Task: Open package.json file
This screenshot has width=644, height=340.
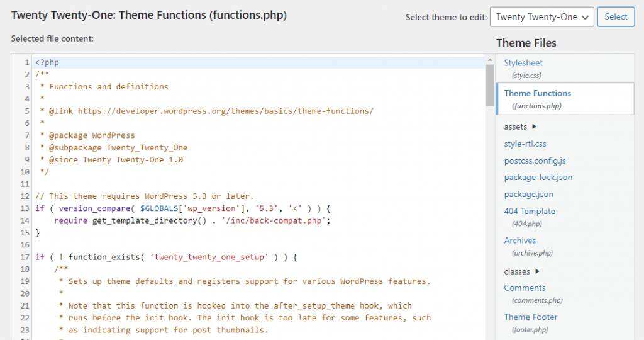Action: click(528, 194)
